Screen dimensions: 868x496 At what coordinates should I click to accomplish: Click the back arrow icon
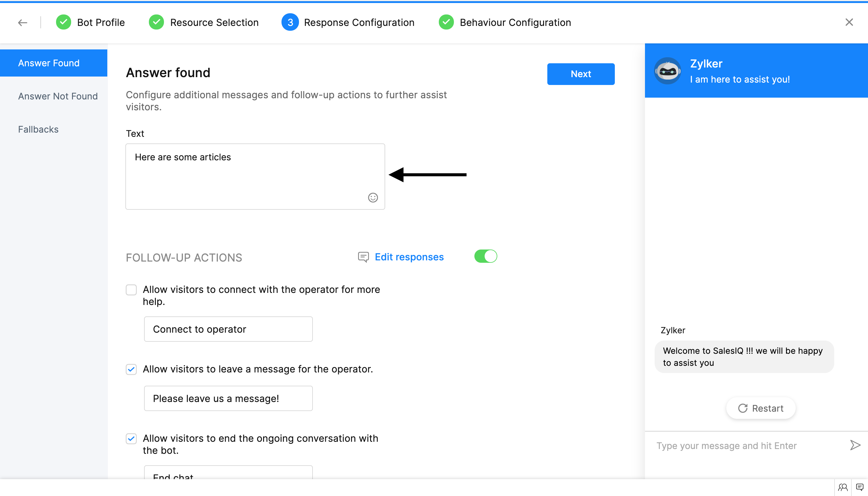click(x=23, y=23)
